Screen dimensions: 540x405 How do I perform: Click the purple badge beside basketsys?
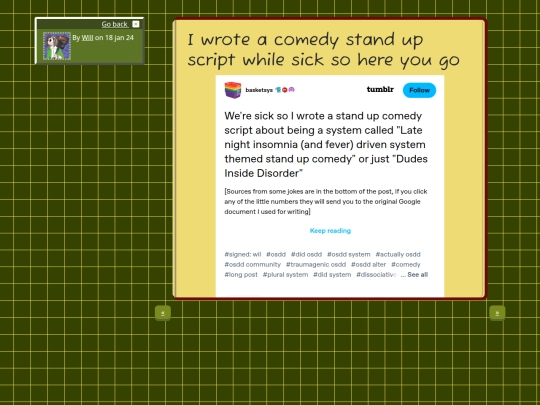pyautogui.click(x=292, y=90)
